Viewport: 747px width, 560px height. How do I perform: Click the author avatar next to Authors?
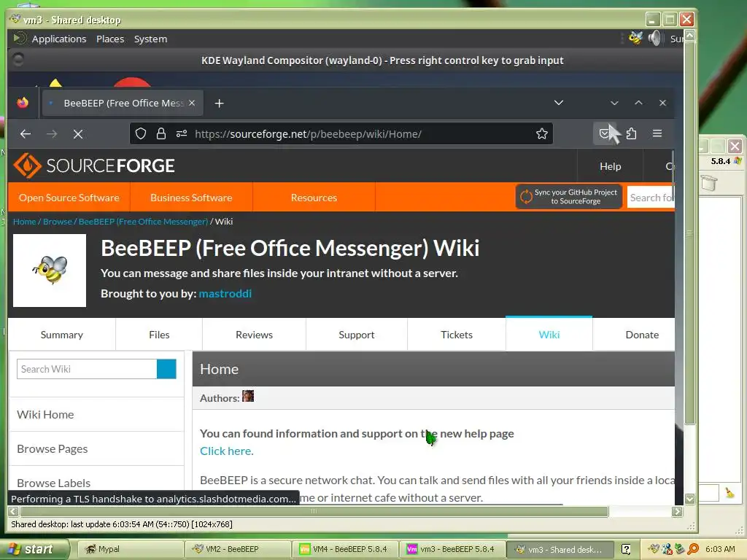point(248,396)
